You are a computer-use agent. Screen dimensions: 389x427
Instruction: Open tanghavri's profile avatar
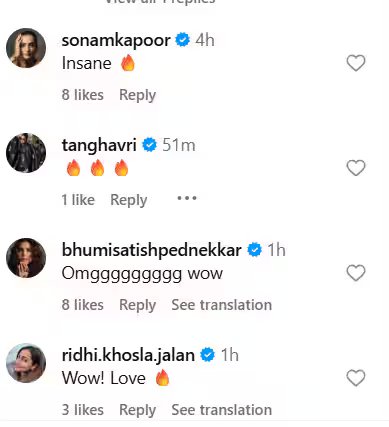[x=26, y=153]
